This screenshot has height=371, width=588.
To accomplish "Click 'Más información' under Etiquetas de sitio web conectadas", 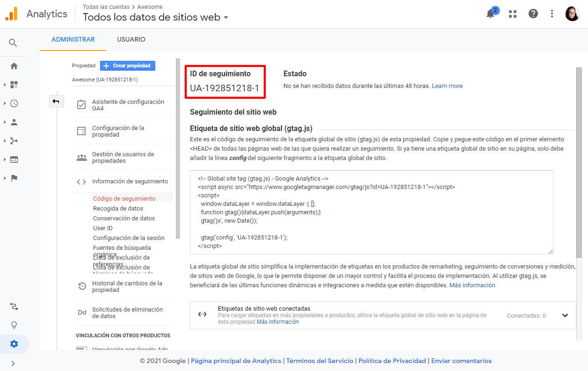I will click(278, 322).
